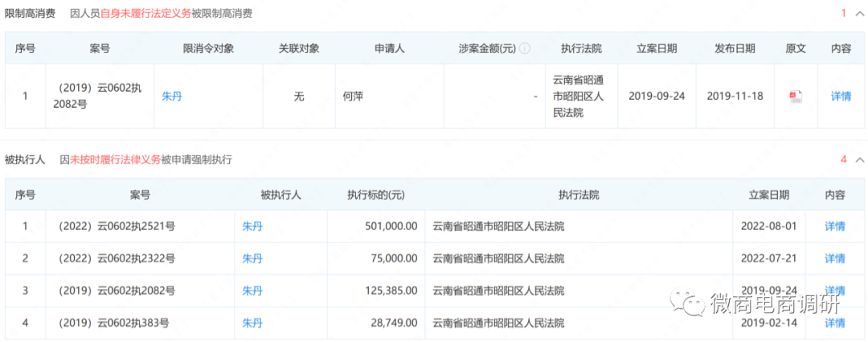
Task: Click applicant name 何萍
Action: 353,97
